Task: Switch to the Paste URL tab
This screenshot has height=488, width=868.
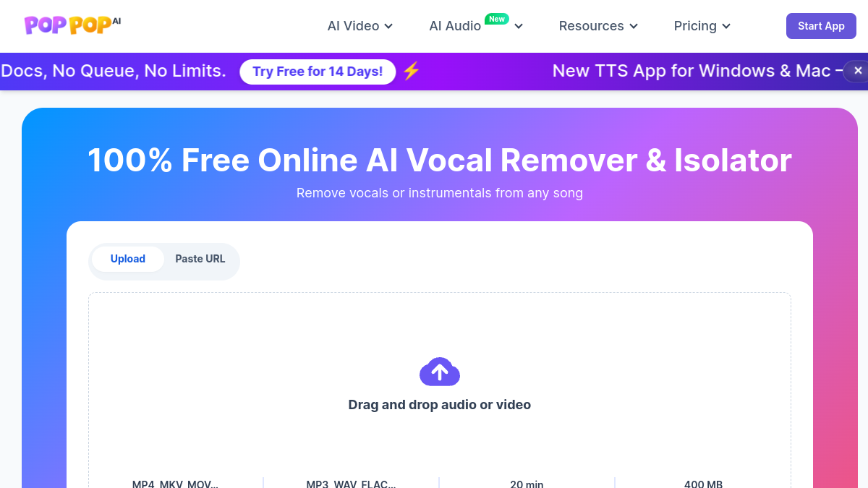Action: [200, 259]
